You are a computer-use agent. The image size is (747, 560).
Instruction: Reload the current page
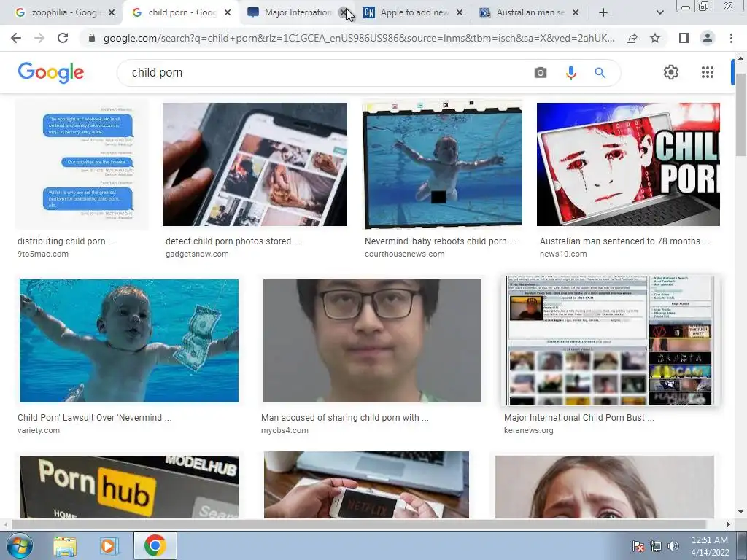63,38
